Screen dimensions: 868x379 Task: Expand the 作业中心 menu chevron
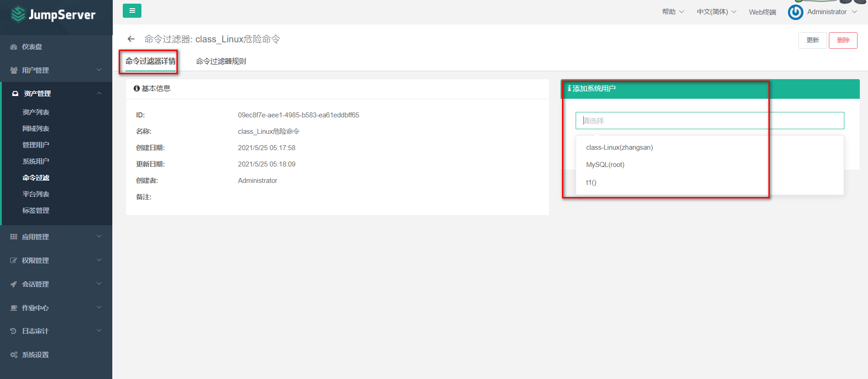coord(99,308)
